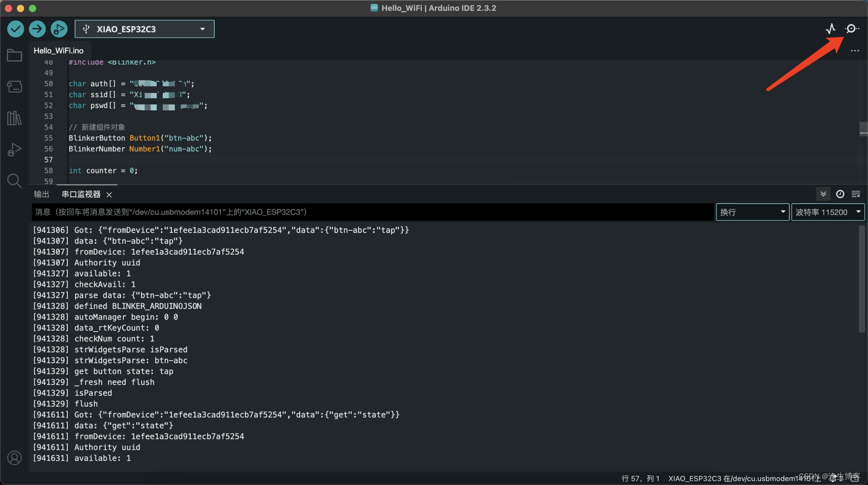868x485 pixels.
Task: Open the XIAO_ESP32C3 board selector dropdown
Action: pos(145,29)
